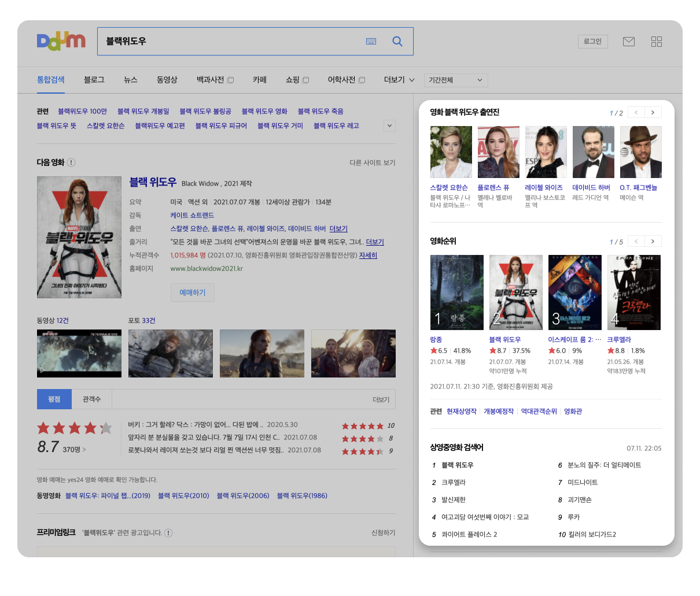Open the 쇼핑 tab
The height and width of the screenshot is (596, 700).
297,80
